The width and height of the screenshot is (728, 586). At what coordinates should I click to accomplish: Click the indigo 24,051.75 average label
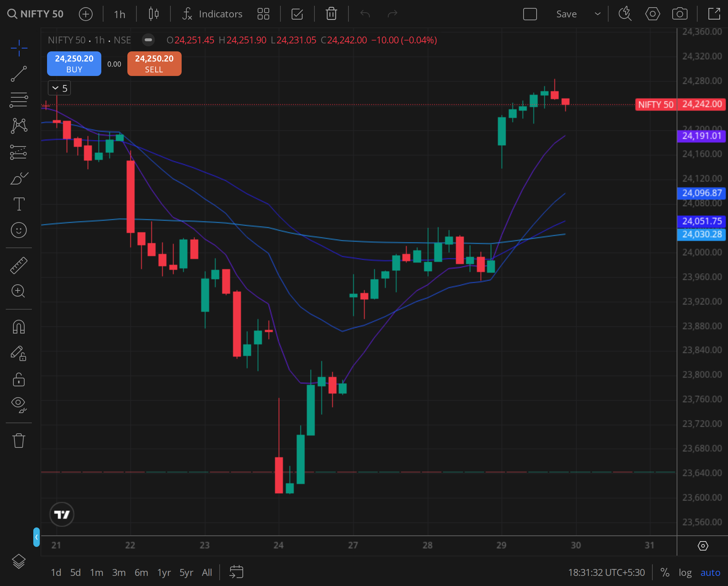click(x=702, y=221)
